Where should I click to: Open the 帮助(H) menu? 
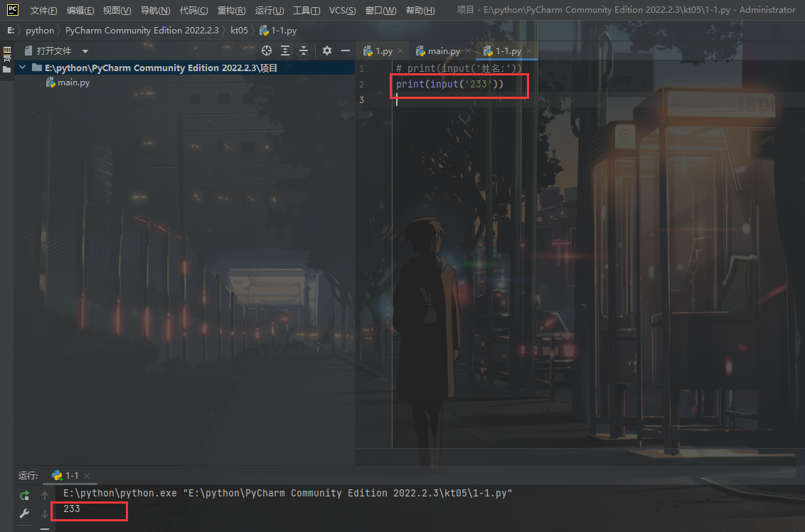[420, 10]
